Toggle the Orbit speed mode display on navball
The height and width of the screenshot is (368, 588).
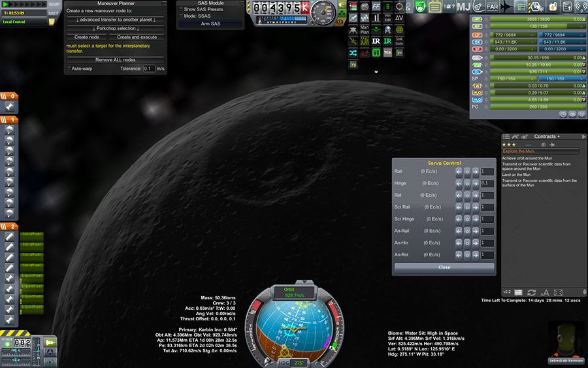point(295,292)
